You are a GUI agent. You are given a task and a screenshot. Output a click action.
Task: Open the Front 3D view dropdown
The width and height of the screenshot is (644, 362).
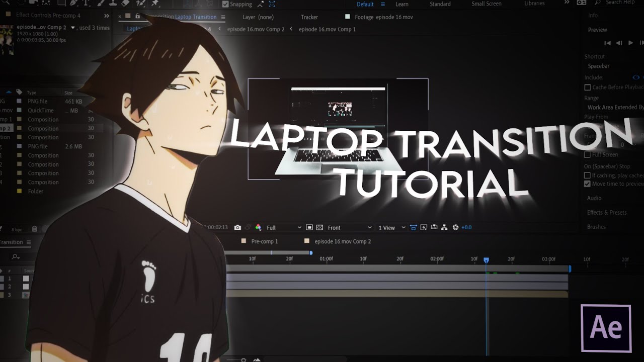click(x=350, y=228)
